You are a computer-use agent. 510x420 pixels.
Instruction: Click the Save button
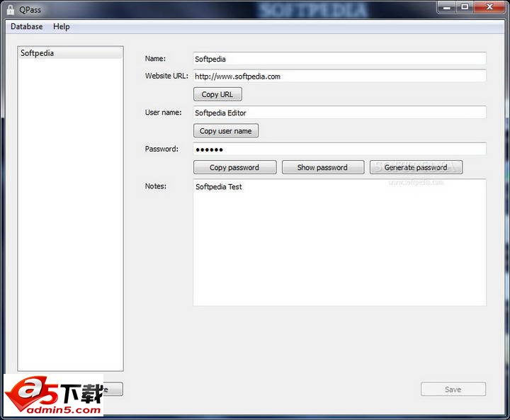tap(453, 389)
